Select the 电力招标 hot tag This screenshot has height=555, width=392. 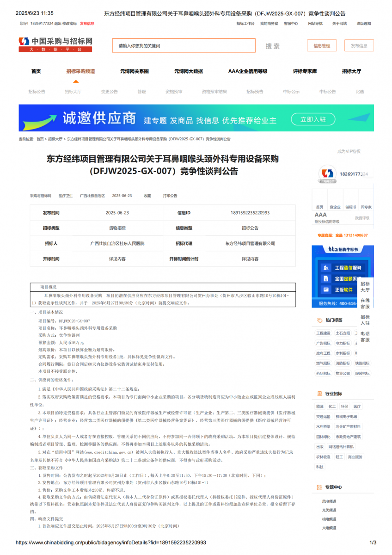pyautogui.click(x=343, y=343)
